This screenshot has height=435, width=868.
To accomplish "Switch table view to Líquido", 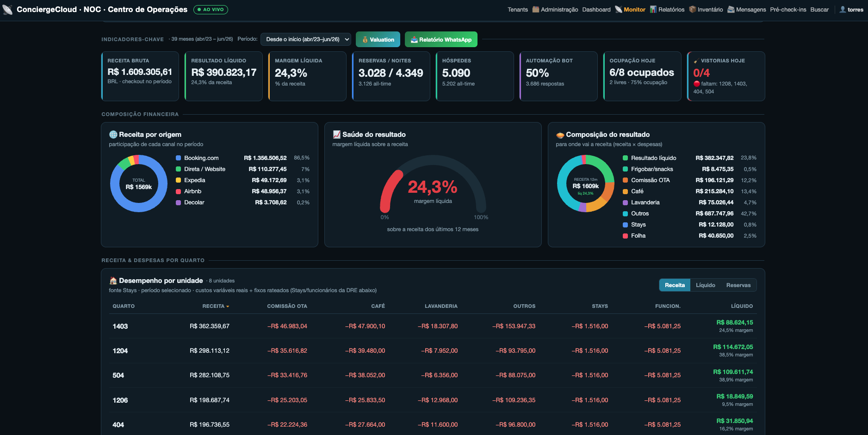I will pos(705,285).
